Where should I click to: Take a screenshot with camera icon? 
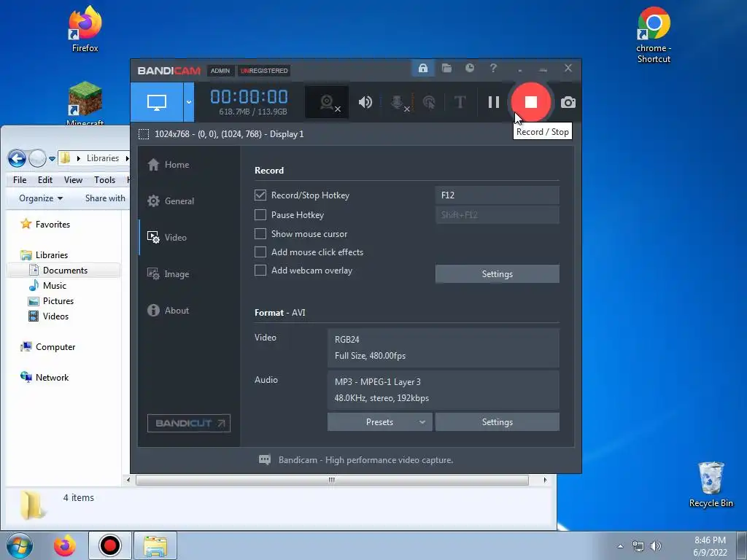point(568,102)
